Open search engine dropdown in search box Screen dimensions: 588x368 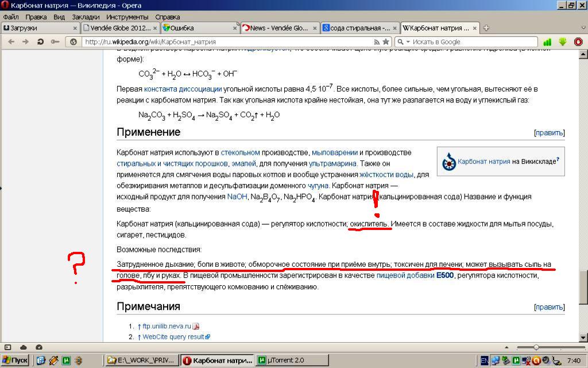point(404,41)
